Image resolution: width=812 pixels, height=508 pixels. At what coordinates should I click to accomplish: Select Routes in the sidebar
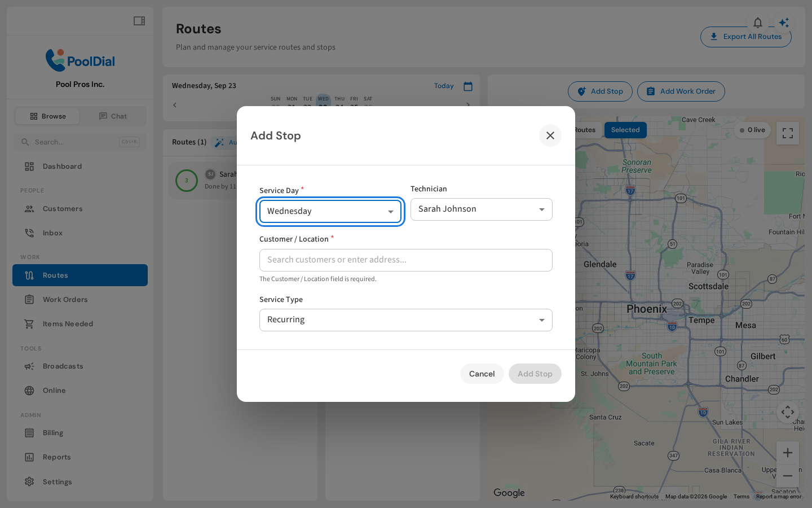[x=80, y=275]
